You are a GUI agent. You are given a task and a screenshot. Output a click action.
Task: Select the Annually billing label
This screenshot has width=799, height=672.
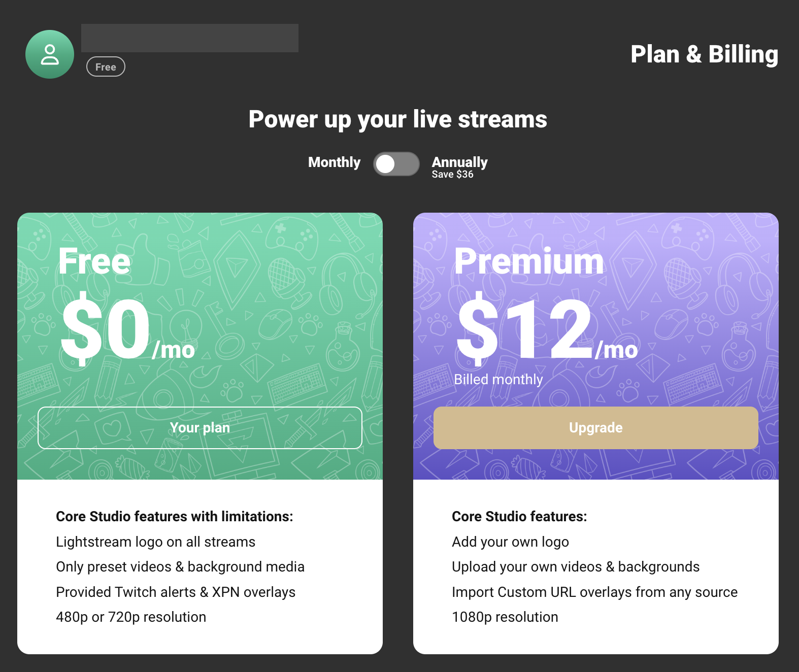click(x=459, y=162)
